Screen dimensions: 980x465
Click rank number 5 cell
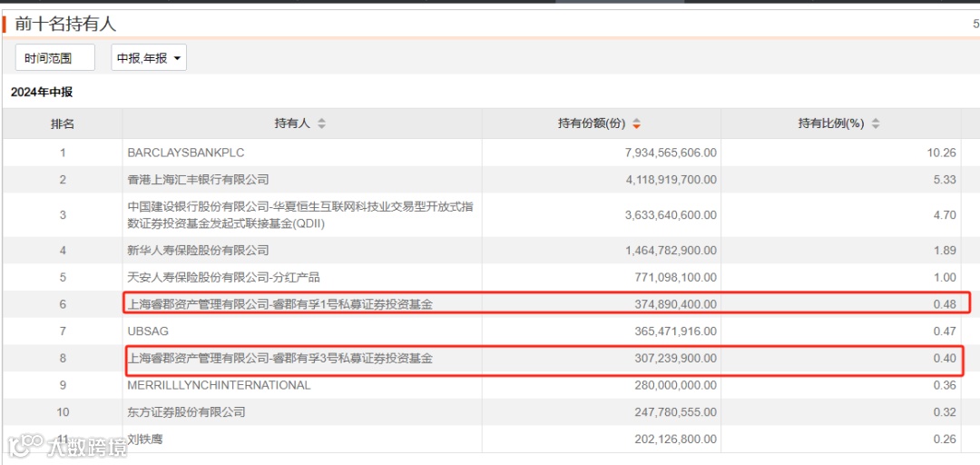[x=63, y=277]
